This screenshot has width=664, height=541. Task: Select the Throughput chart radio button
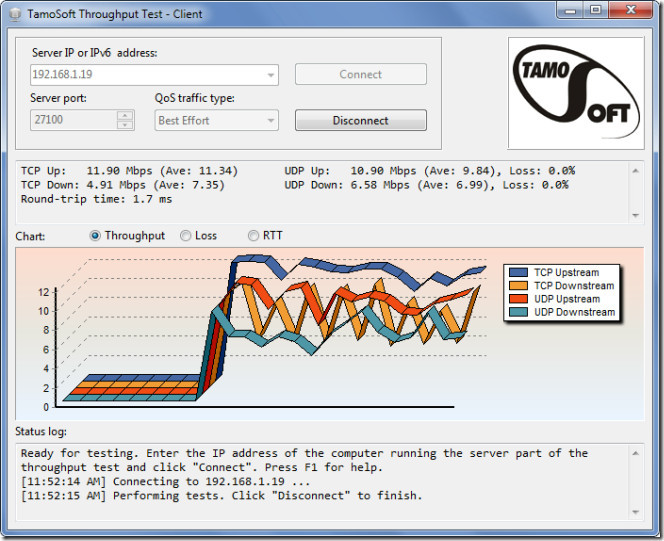(95, 236)
